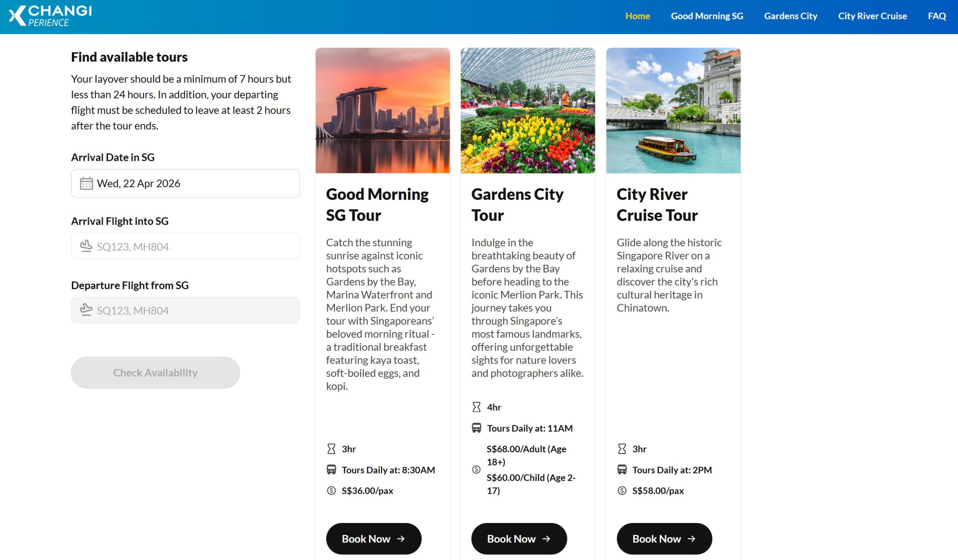Select the City River Cruise nav item
The image size is (958, 560).
coord(872,16)
